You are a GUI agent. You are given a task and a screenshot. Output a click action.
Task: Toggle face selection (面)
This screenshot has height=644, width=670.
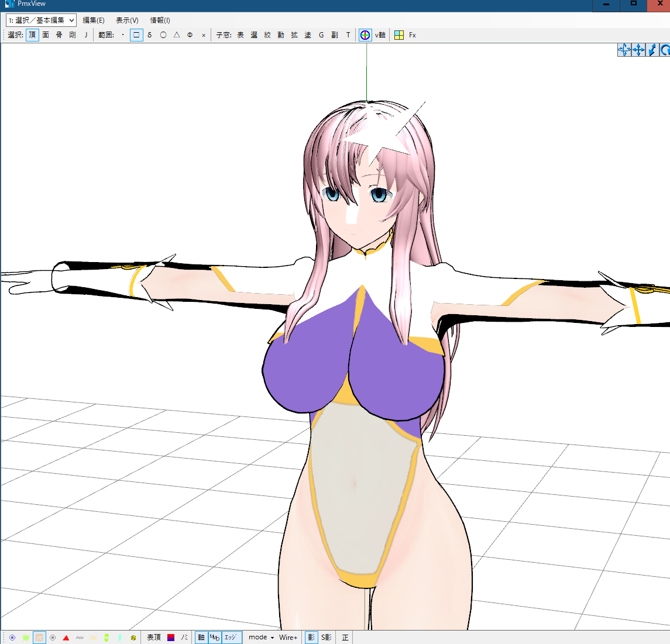point(46,35)
